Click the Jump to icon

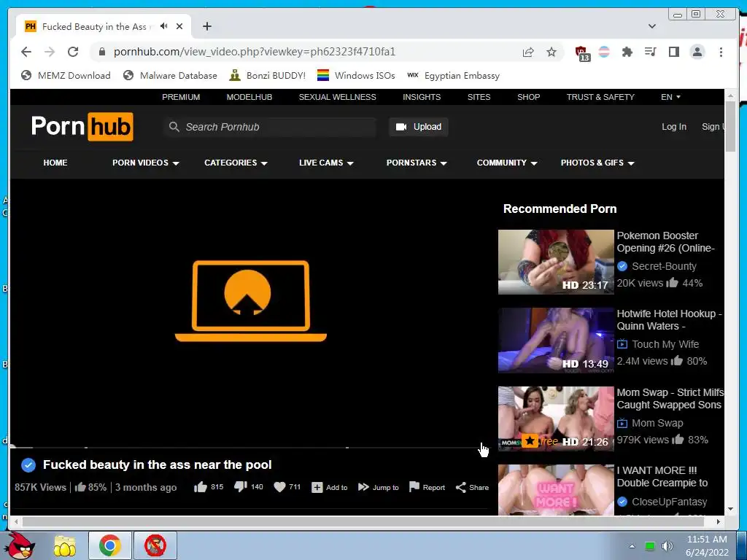click(x=363, y=486)
